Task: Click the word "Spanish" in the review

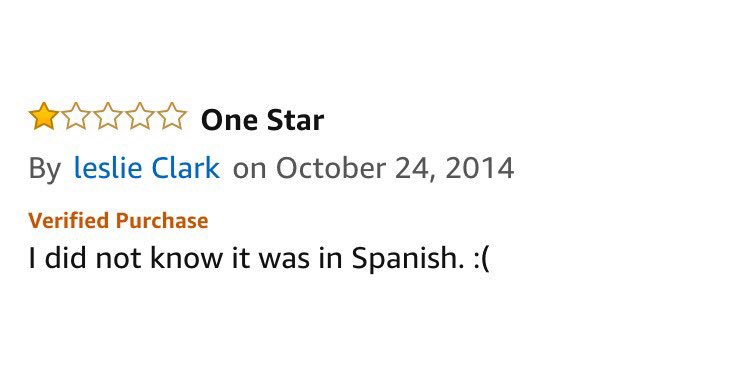Action: 408,259
